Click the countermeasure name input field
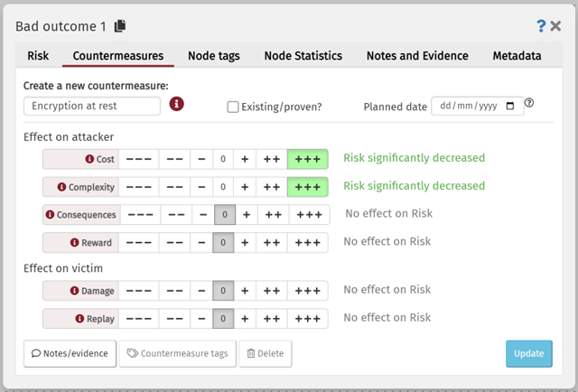The height and width of the screenshot is (392, 578). (92, 107)
